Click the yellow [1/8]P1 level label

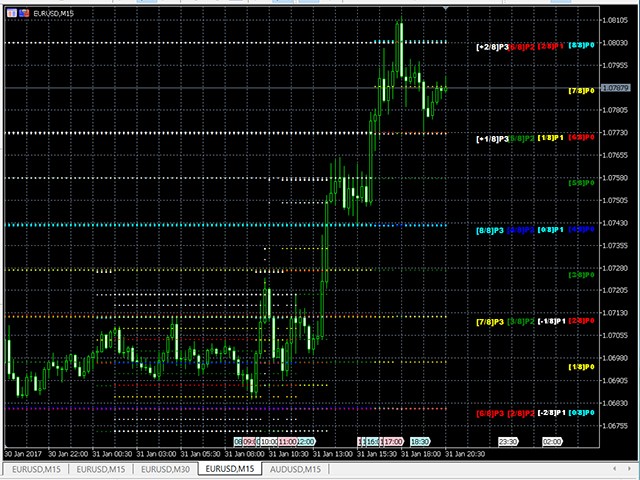551,138
